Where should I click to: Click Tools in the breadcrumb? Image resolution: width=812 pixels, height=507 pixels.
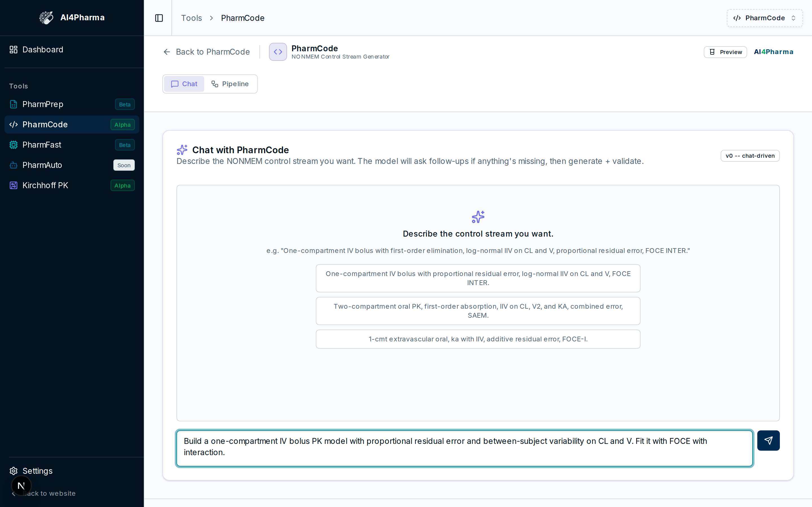tap(191, 18)
